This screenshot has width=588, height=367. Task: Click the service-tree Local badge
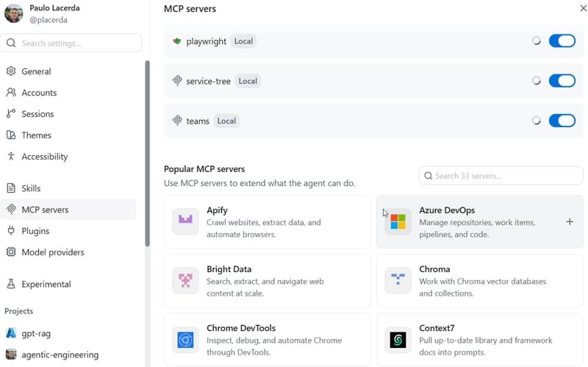point(248,81)
